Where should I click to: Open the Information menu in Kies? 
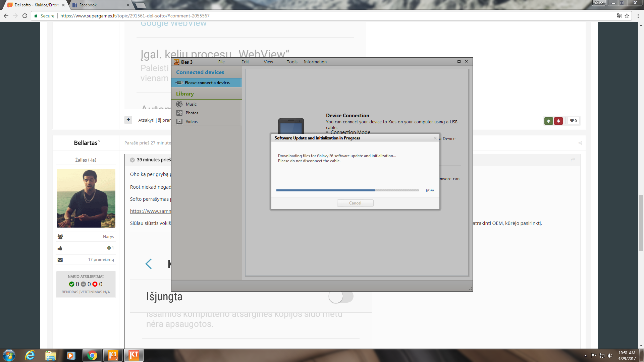pos(315,62)
